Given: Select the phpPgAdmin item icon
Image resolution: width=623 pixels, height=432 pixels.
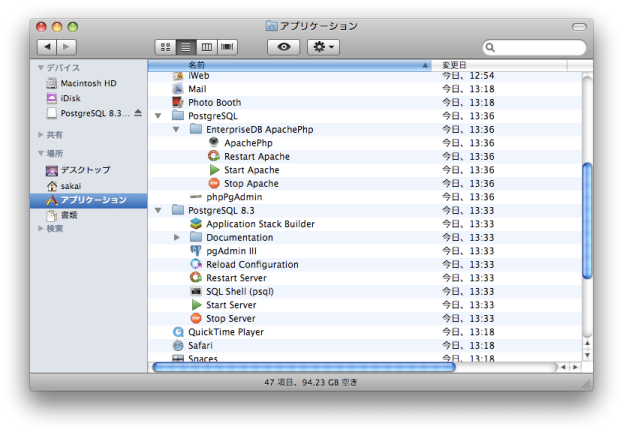Looking at the screenshot, I should coord(196,197).
